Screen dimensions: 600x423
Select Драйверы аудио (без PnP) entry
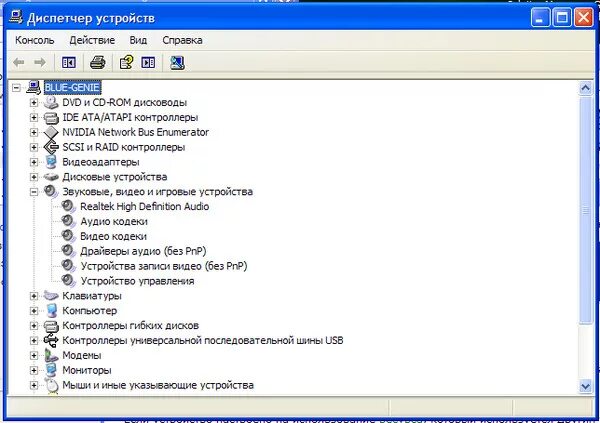(143, 251)
